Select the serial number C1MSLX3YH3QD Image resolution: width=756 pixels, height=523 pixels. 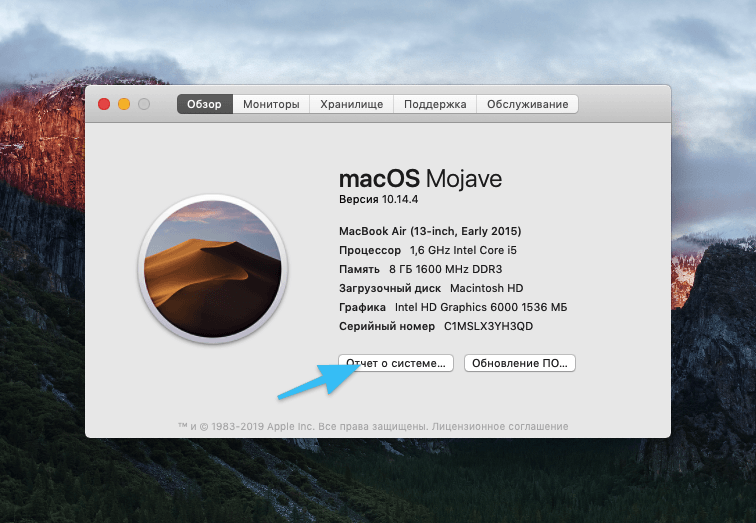click(488, 326)
